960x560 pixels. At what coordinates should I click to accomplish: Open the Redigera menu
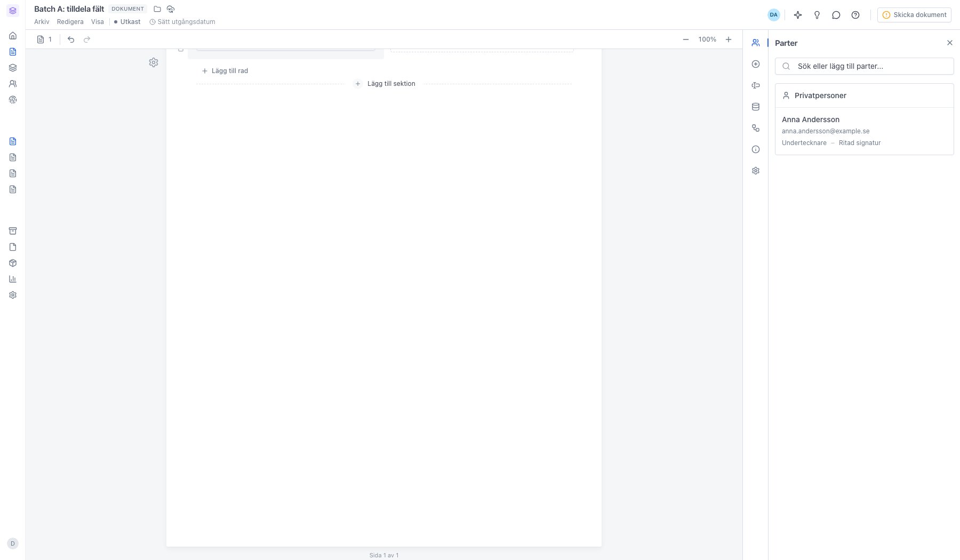coord(70,22)
